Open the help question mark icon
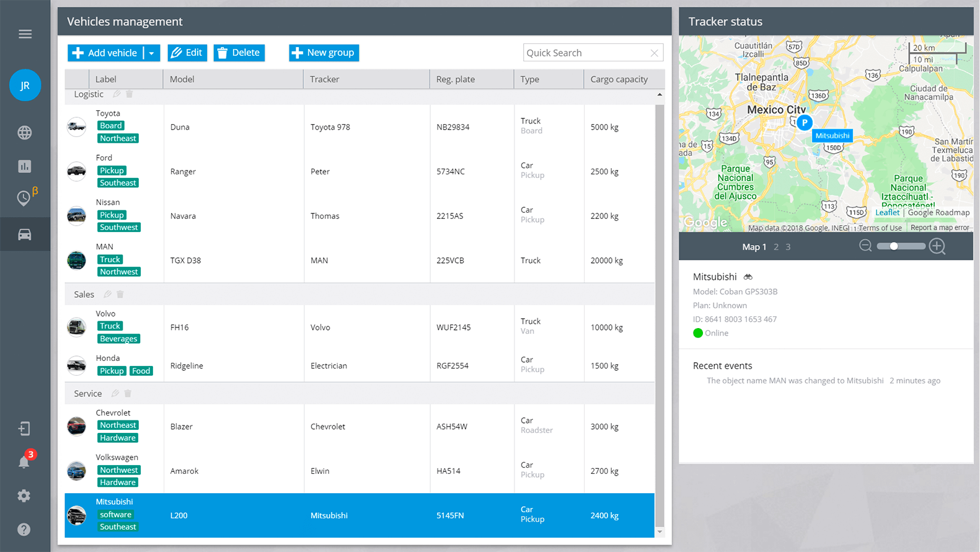 (x=24, y=530)
